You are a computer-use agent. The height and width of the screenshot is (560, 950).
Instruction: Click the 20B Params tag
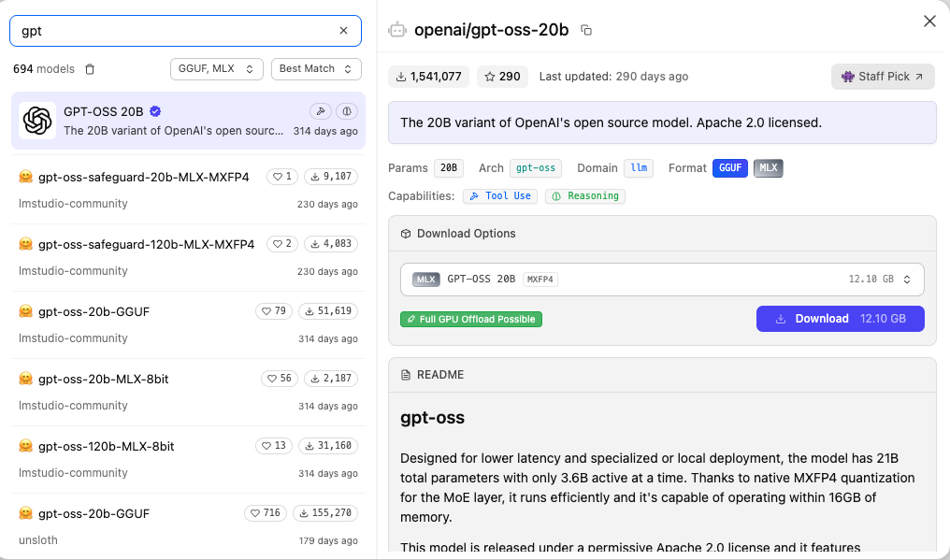click(449, 168)
